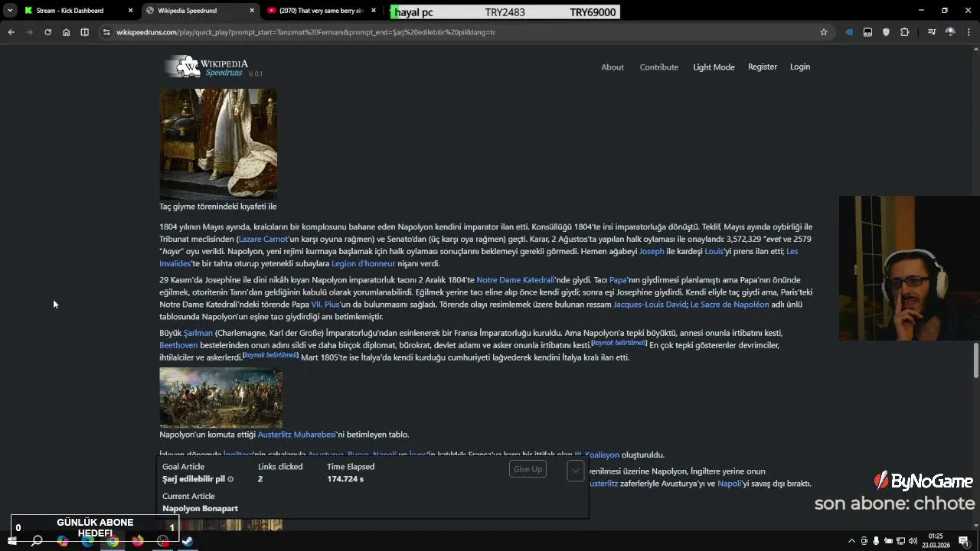Open the Register page
Image resolution: width=980 pixels, height=551 pixels.
click(763, 67)
